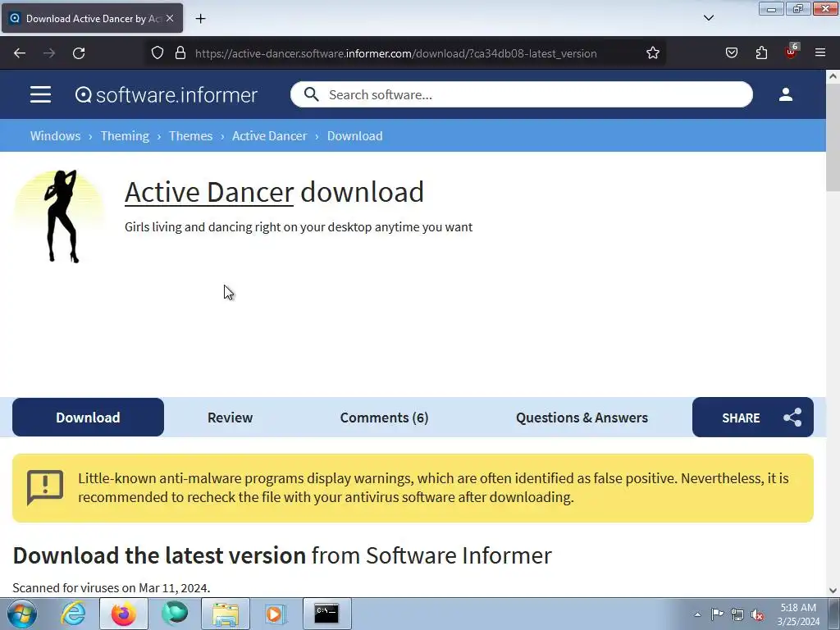Click the software.informer logo
Viewport: 840px width, 630px height.
166,95
